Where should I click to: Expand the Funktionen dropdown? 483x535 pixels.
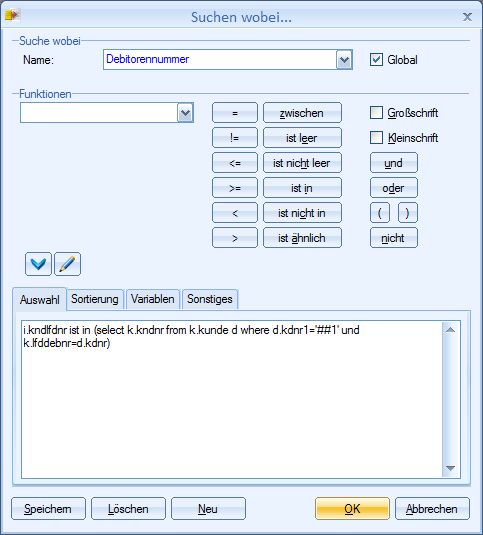(x=185, y=113)
